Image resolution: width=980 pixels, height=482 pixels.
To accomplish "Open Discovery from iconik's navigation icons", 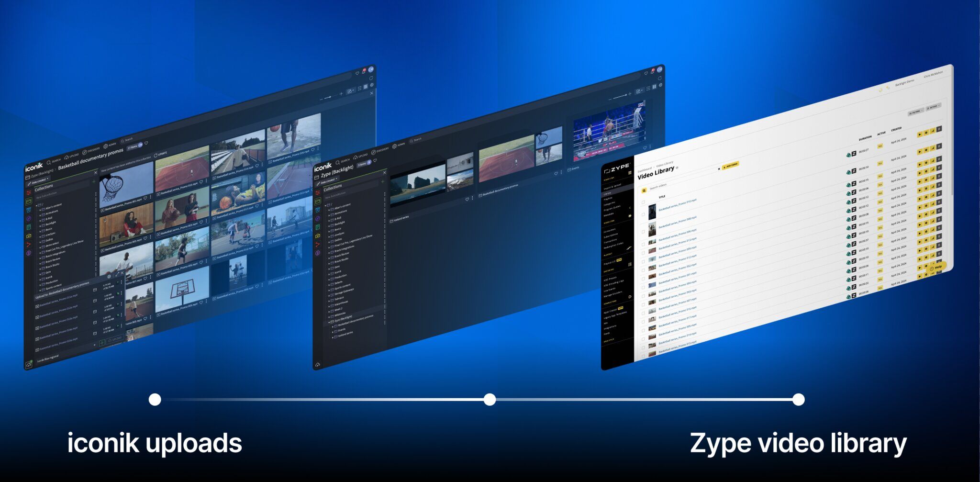I will pyautogui.click(x=85, y=152).
